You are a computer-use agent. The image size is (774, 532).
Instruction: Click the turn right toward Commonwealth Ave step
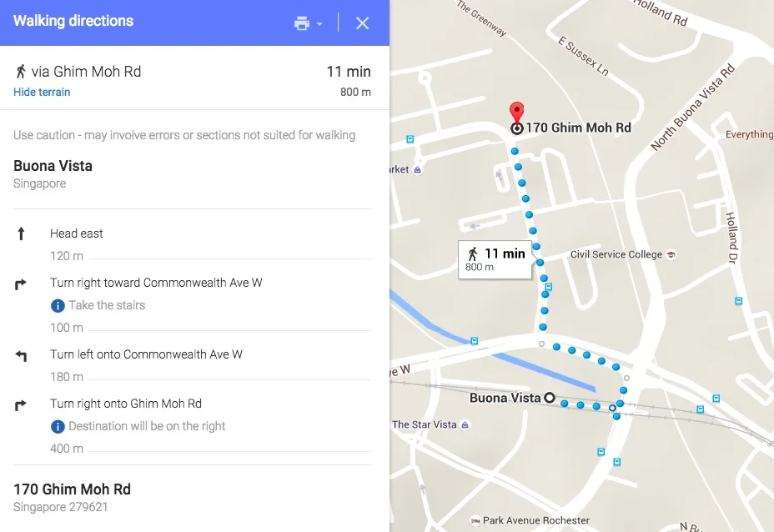(x=192, y=304)
